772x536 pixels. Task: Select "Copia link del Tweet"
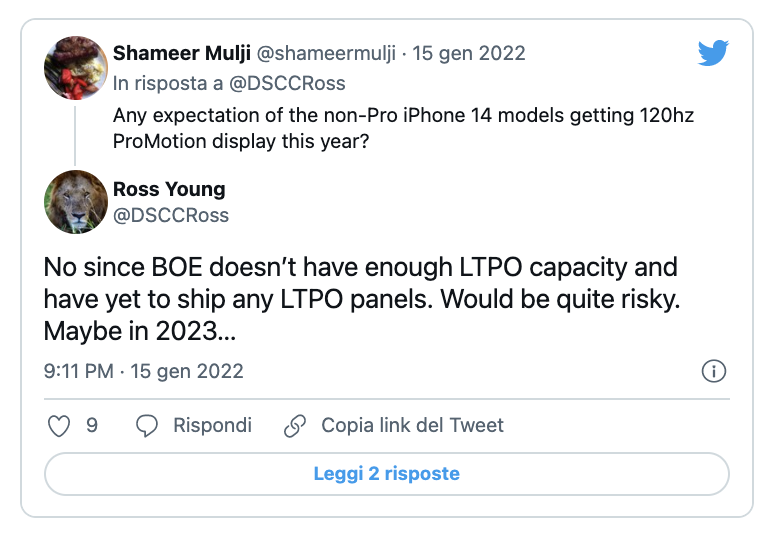(x=412, y=426)
